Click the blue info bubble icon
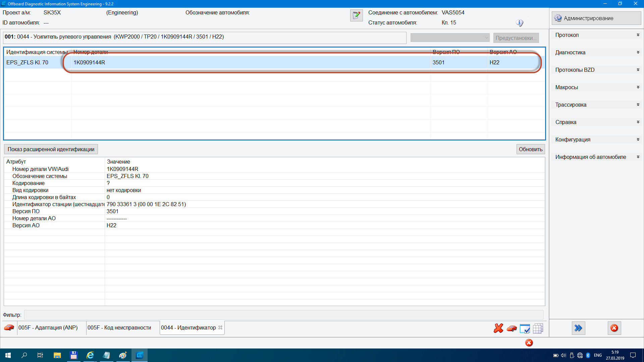The image size is (644, 362). coord(520,23)
